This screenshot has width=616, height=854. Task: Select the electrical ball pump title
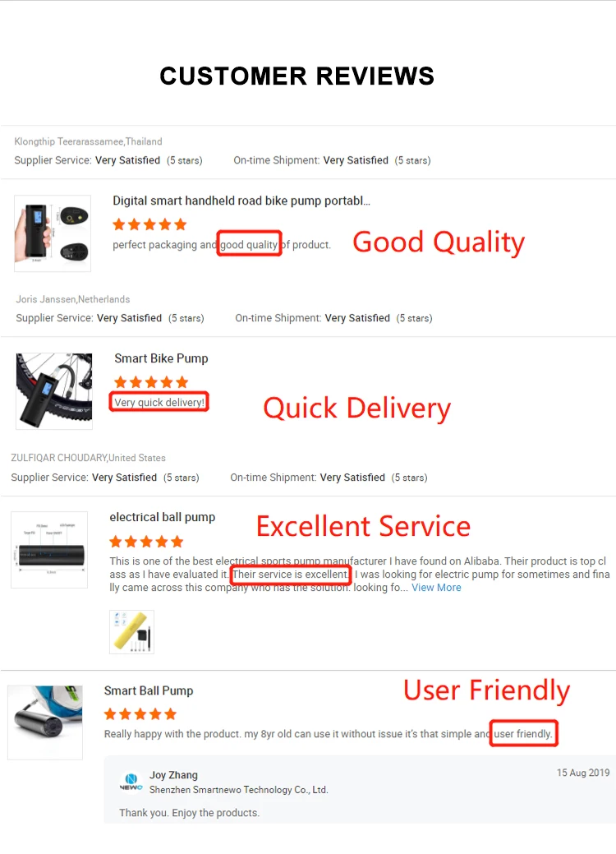point(162,517)
